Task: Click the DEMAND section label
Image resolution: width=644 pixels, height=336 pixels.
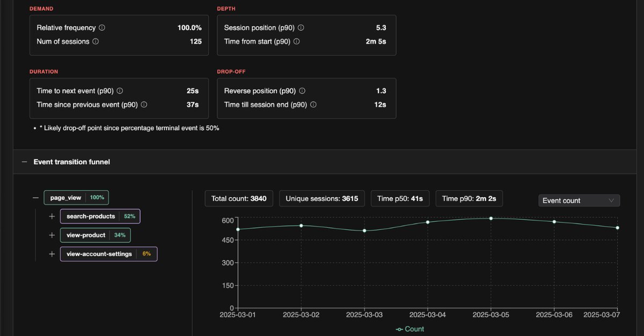Action: tap(41, 9)
